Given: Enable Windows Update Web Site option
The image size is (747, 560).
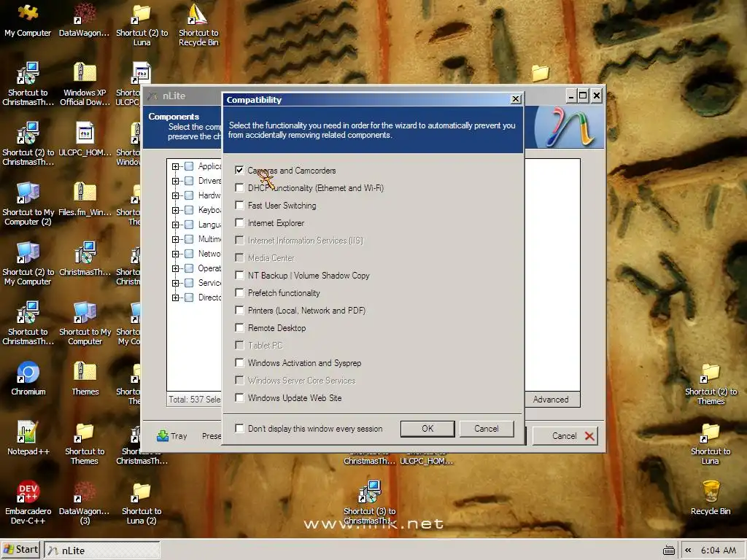Looking at the screenshot, I should pos(239,398).
